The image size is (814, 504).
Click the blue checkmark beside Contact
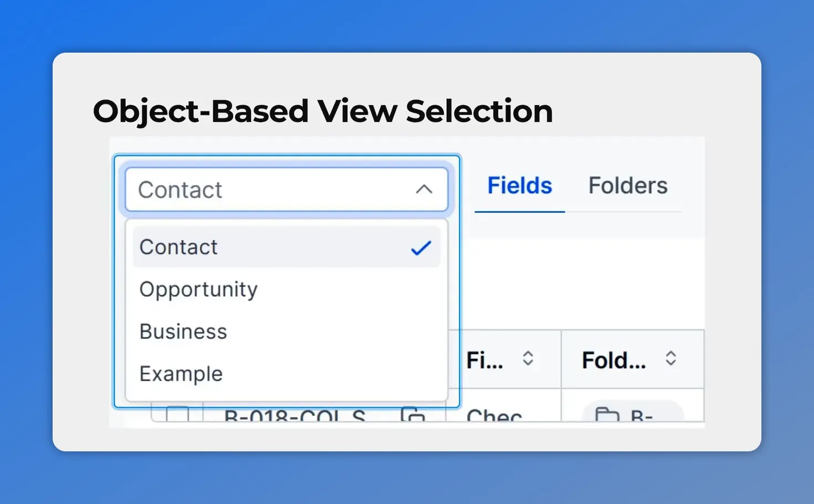click(421, 248)
